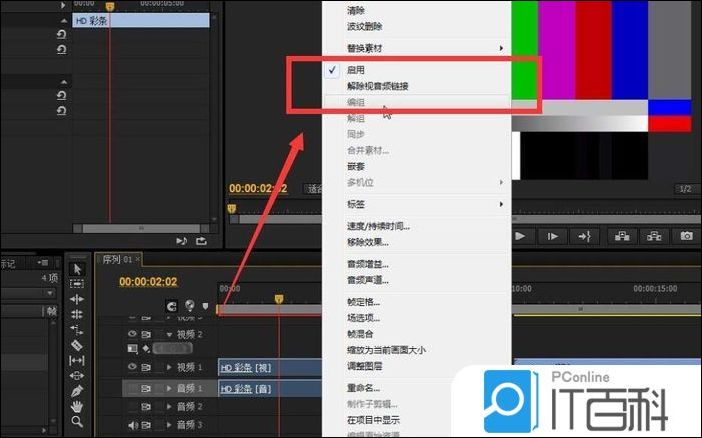The image size is (702, 438).
Task: Click the Lift button in program monitor
Action: (622, 236)
